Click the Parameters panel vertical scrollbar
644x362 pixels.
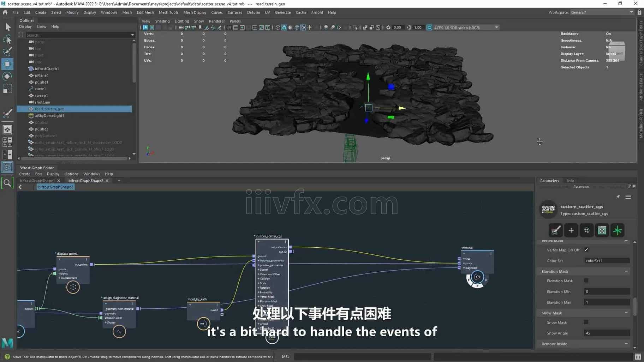tap(634, 306)
